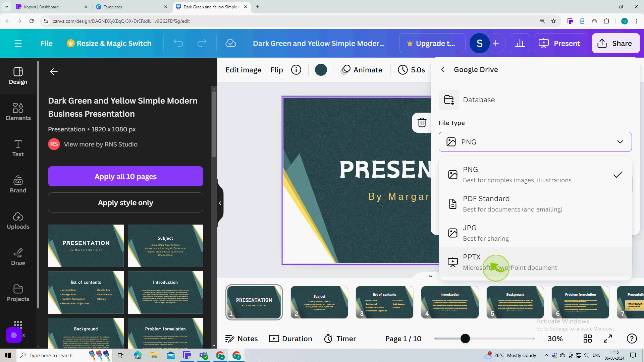Open the Apps grid icon in sidebar
The height and width of the screenshot is (362, 644).
point(18,324)
